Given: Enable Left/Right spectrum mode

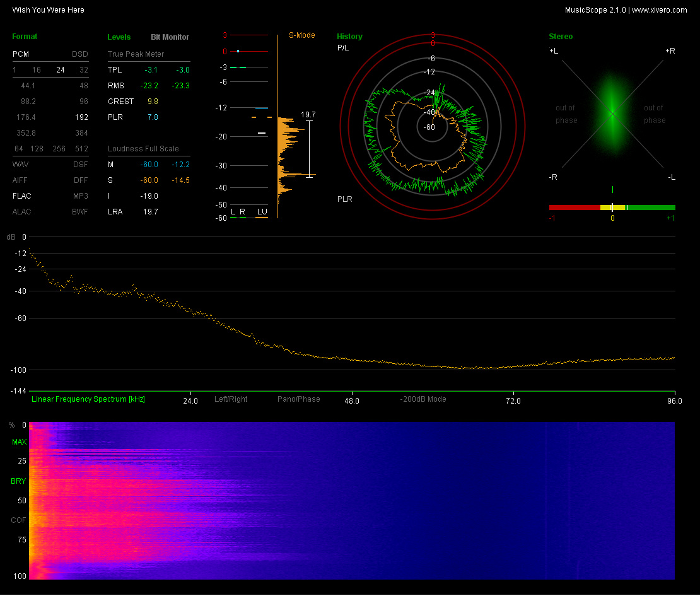Looking at the screenshot, I should point(231,399).
